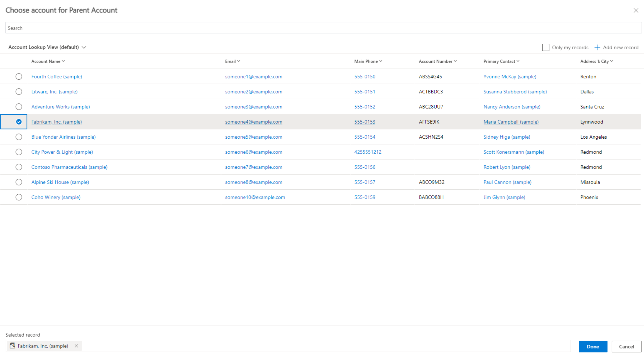Click the Maria Campbell contact link
Screen dimensions: 644x363
tap(511, 122)
